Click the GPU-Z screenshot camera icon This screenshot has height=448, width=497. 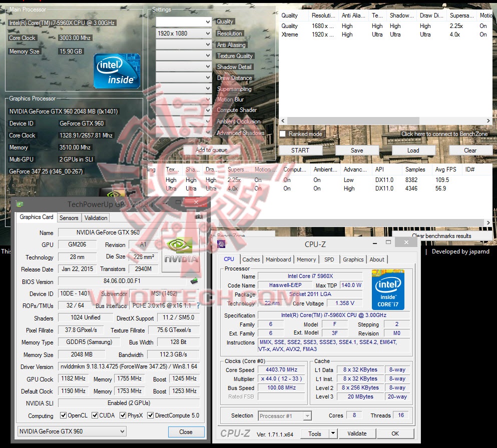[199, 217]
